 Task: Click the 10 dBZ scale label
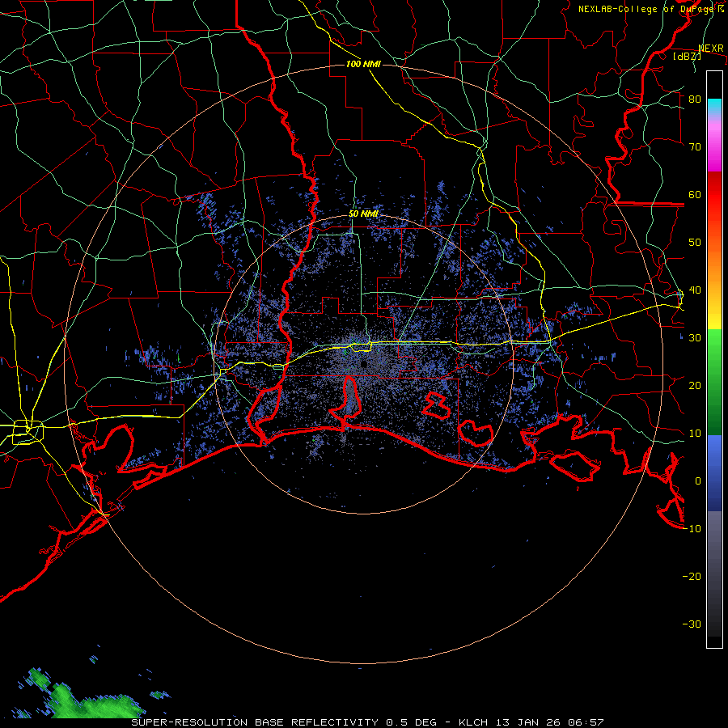(695, 434)
